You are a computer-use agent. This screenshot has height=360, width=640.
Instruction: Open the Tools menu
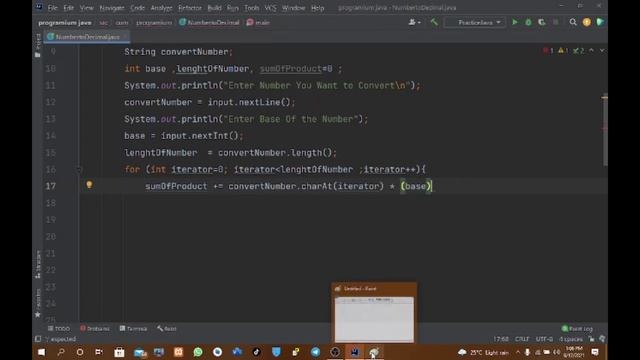coord(251,8)
